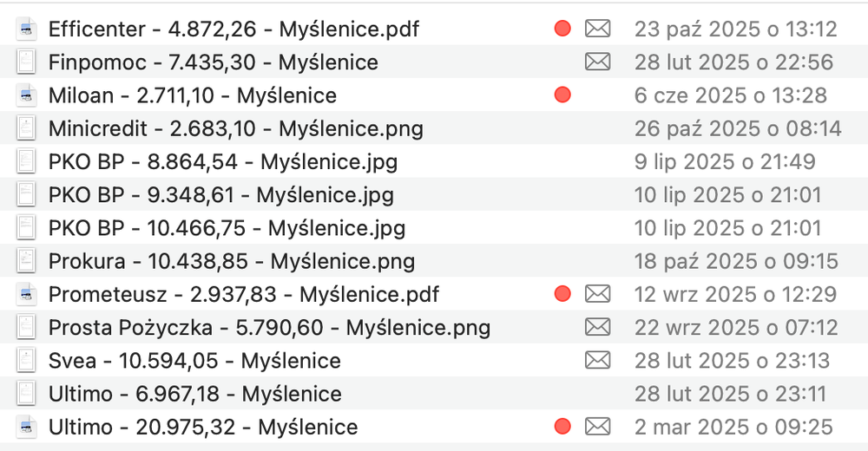Click file icon of Prometeusz - 2.937,83 PDF
The width and height of the screenshot is (868, 451).
[26, 294]
